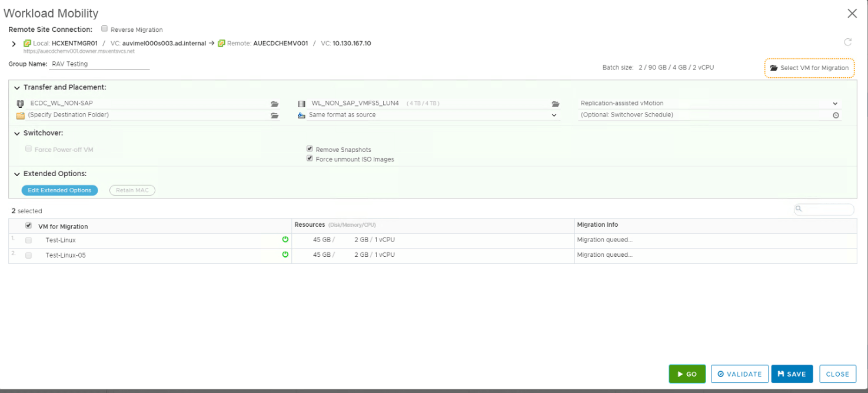Open folder browser for destination folder
The height and width of the screenshot is (393, 868).
(x=274, y=115)
